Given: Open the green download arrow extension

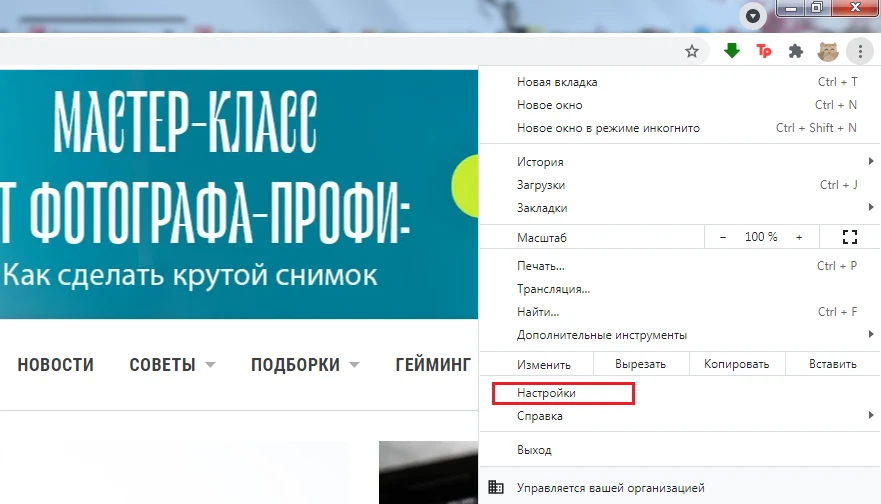Looking at the screenshot, I should click(732, 51).
